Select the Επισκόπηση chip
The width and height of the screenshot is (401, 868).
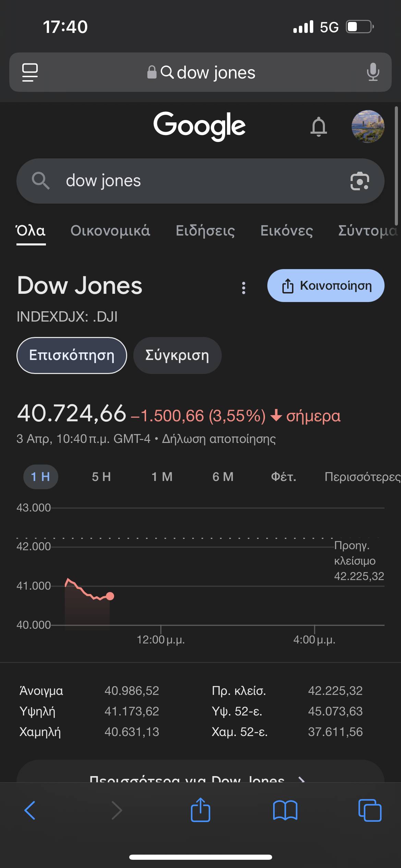click(72, 355)
